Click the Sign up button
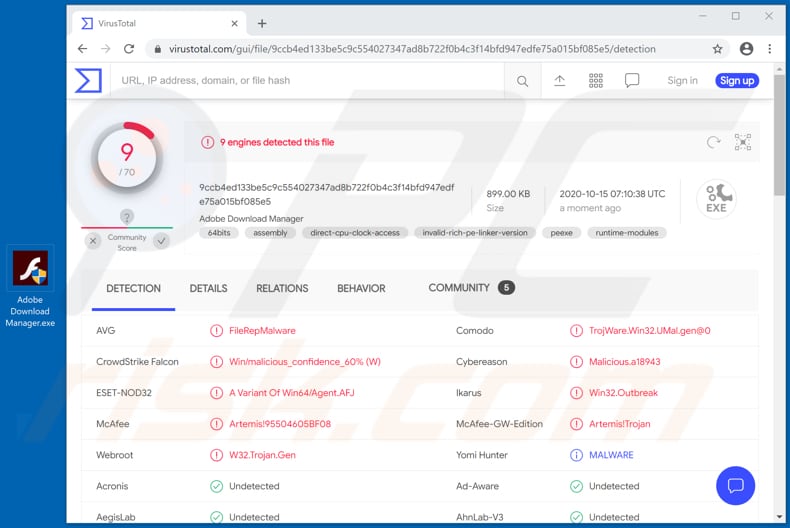This screenshot has height=528, width=790. 737,81
